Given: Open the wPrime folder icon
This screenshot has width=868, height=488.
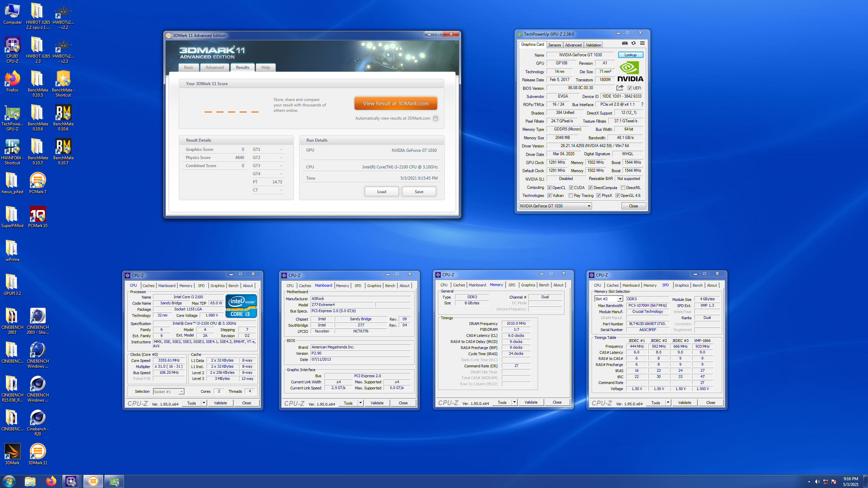Looking at the screenshot, I should tap(13, 251).
